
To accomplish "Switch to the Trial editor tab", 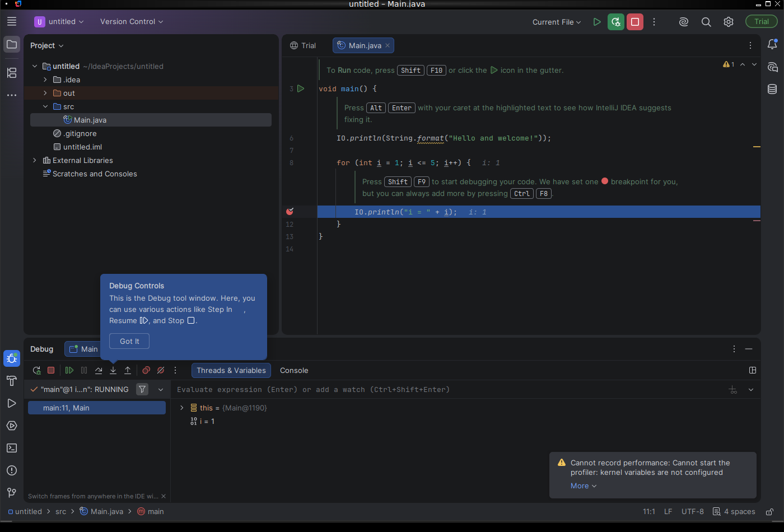I will pos(303,45).
